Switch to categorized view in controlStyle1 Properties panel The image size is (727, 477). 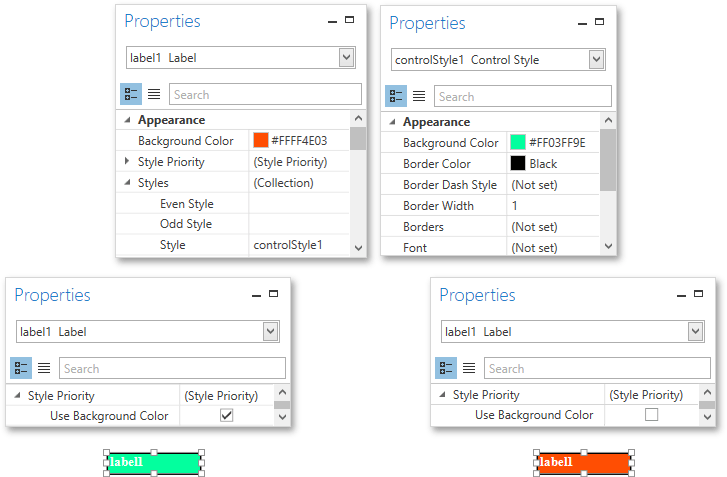396,96
